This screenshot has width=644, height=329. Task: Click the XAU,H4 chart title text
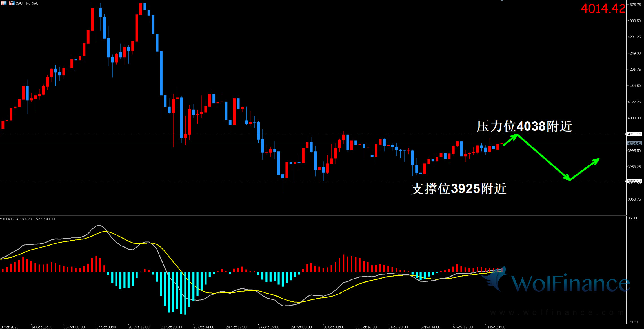point(27,3)
